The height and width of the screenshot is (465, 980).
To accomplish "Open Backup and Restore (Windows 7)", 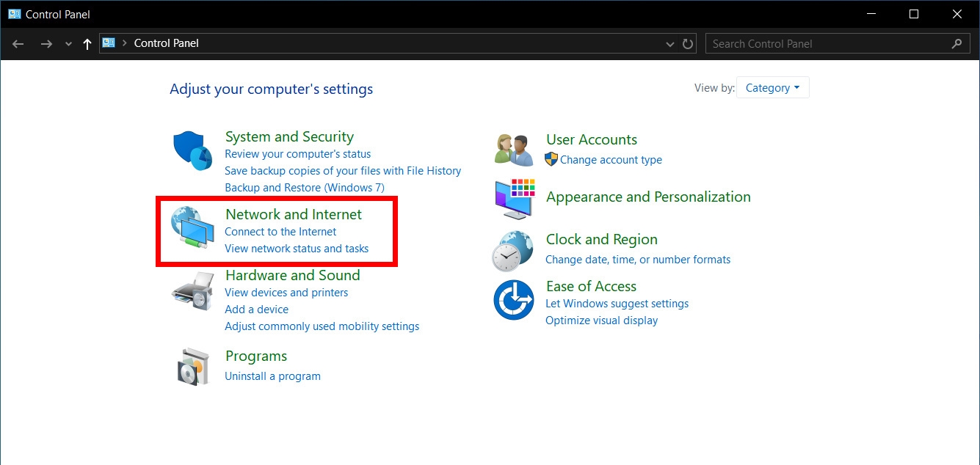I will coord(305,188).
